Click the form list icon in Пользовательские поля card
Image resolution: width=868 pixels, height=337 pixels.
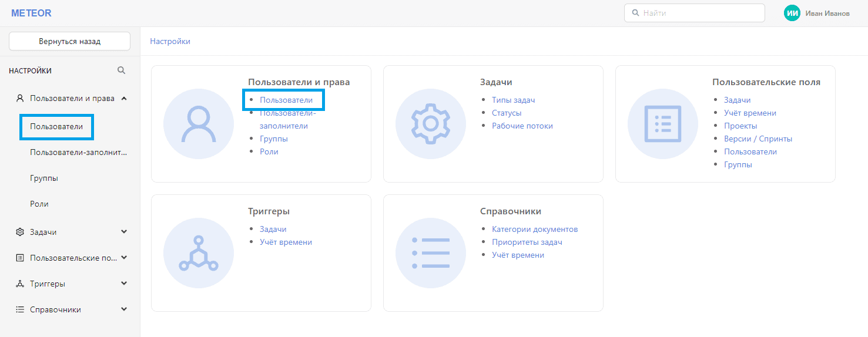663,124
